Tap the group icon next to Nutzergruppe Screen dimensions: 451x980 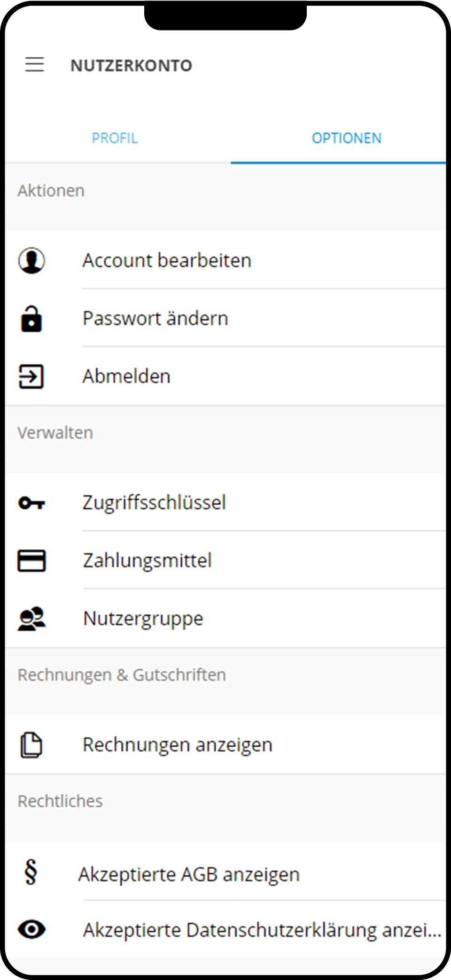31,619
